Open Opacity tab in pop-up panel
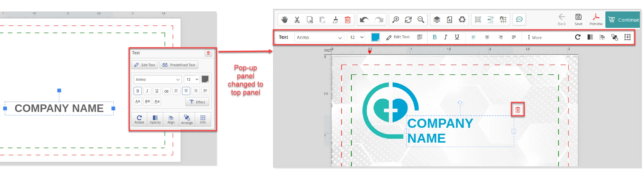Viewport: 644px width, 178px height. point(155,120)
